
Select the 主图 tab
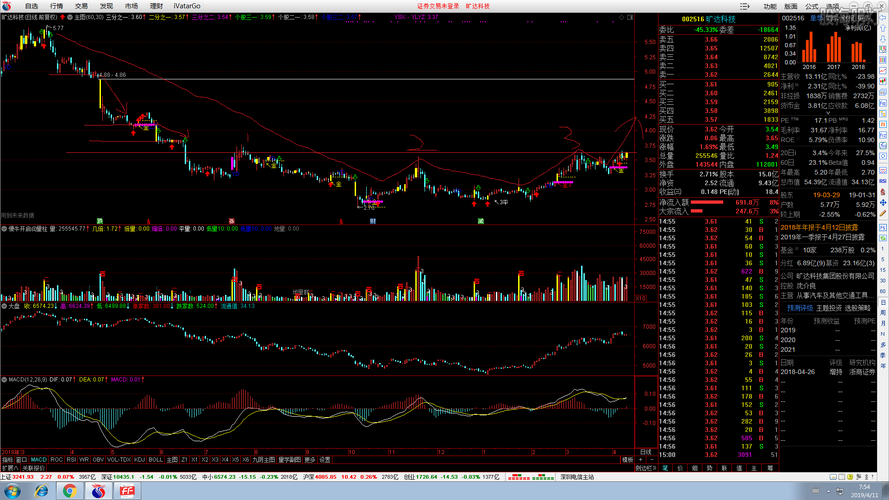[x=172, y=459]
